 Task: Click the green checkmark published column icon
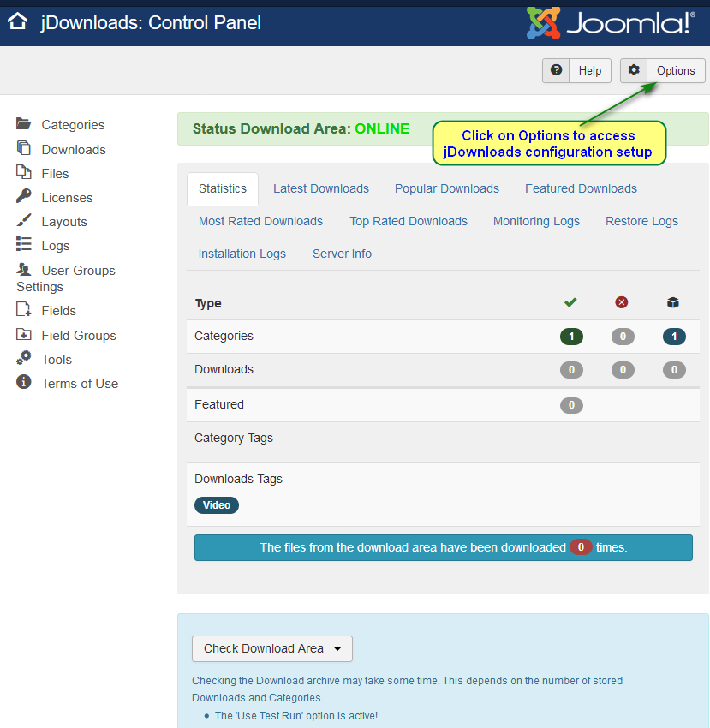(570, 302)
